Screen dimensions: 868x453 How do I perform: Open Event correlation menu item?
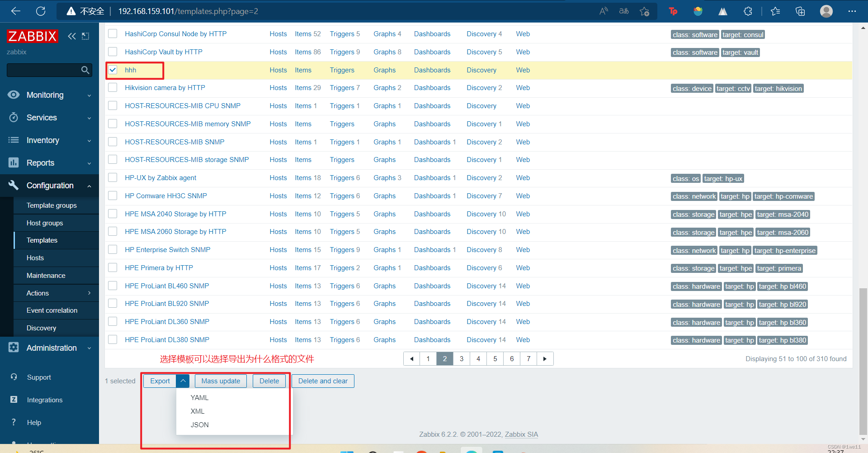[52, 310]
